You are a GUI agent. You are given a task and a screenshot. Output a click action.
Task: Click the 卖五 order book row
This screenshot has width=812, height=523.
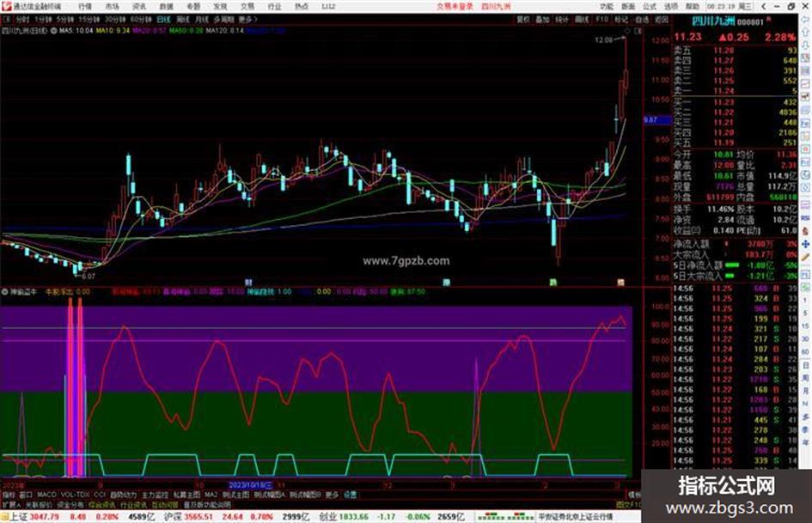click(735, 50)
